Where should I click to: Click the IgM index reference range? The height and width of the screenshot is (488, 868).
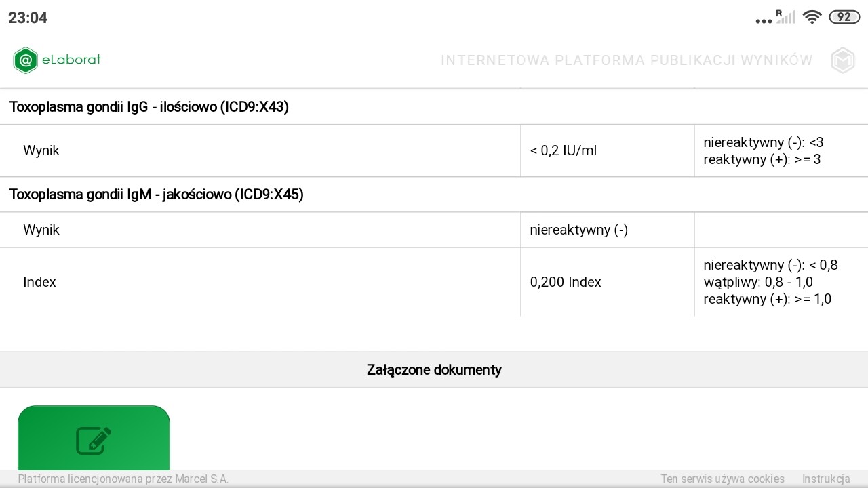pyautogui.click(x=770, y=282)
